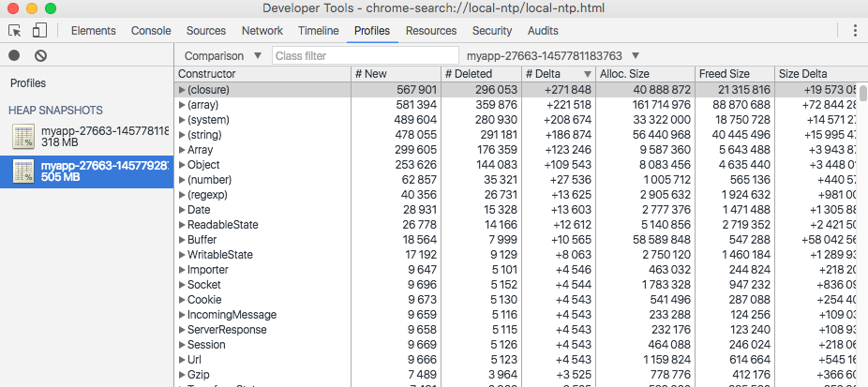This screenshot has height=387, width=868.
Task: Switch to the Timeline tab
Action: click(318, 31)
